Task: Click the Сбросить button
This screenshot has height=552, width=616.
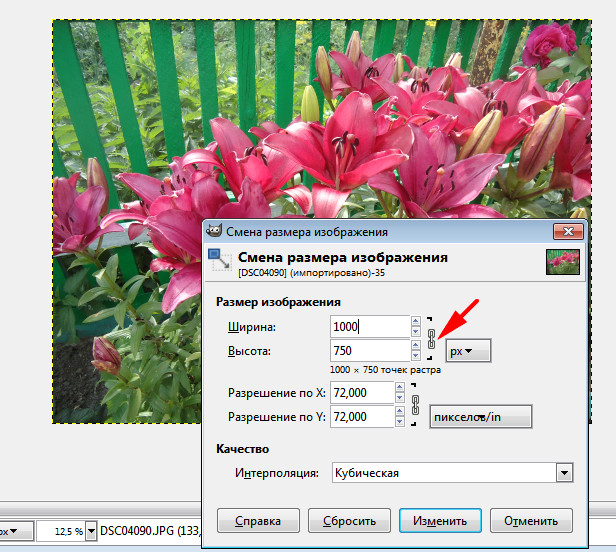Action: 349,521
